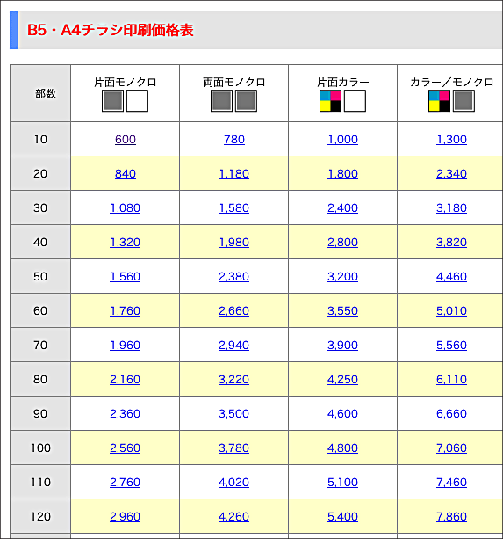Open the 2,560 link for 100 copies
The width and height of the screenshot is (503, 539).
[x=125, y=448]
